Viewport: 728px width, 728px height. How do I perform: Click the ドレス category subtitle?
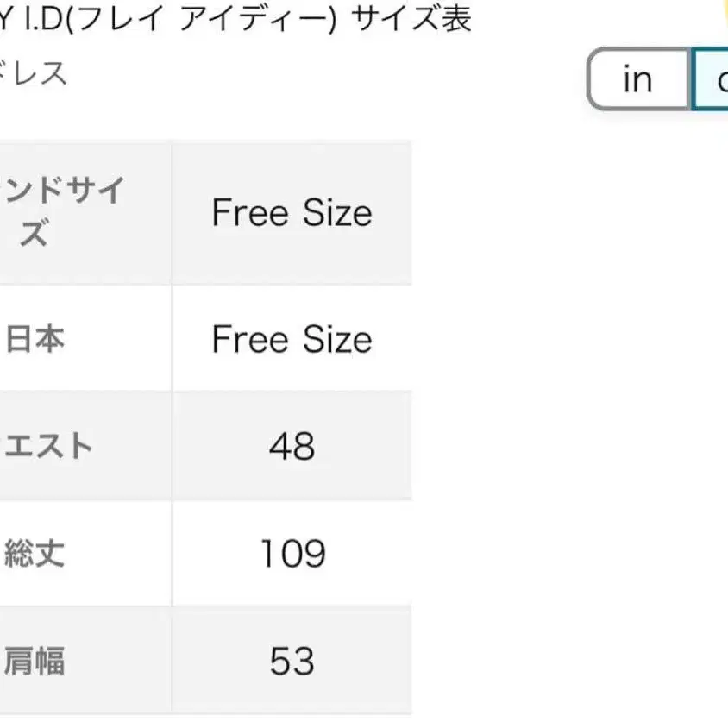[35, 73]
